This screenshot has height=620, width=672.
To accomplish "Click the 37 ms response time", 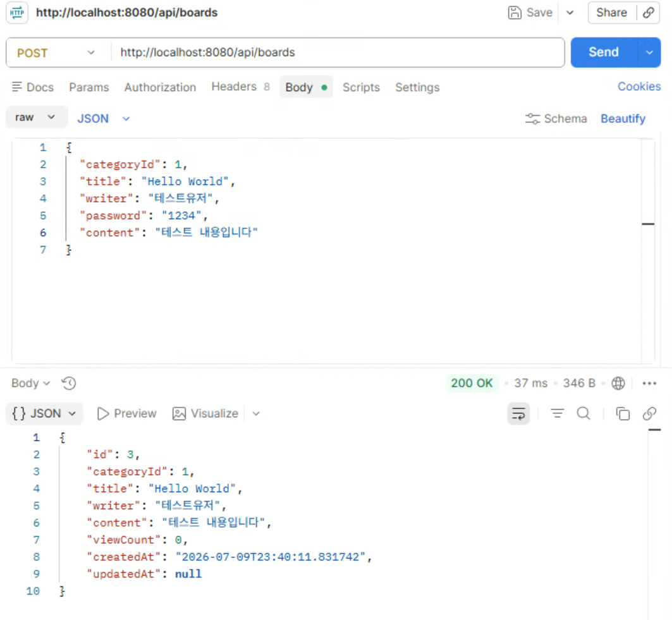I will tap(531, 383).
